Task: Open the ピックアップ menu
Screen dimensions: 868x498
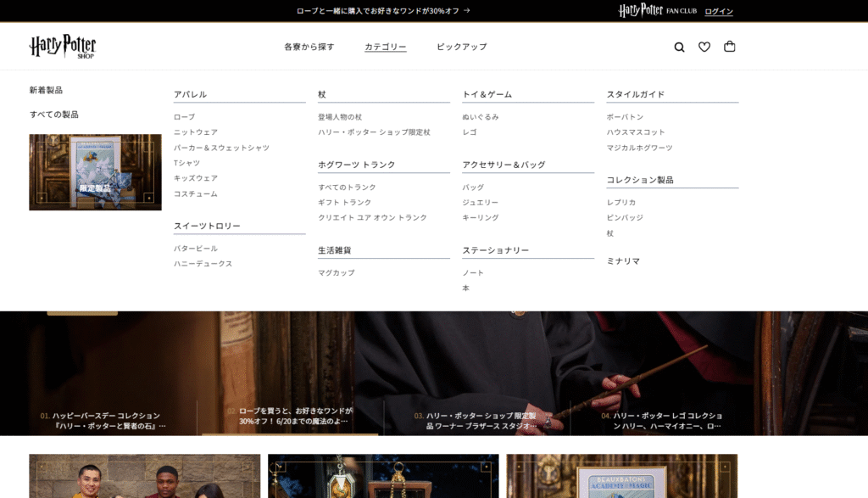Action: click(462, 48)
